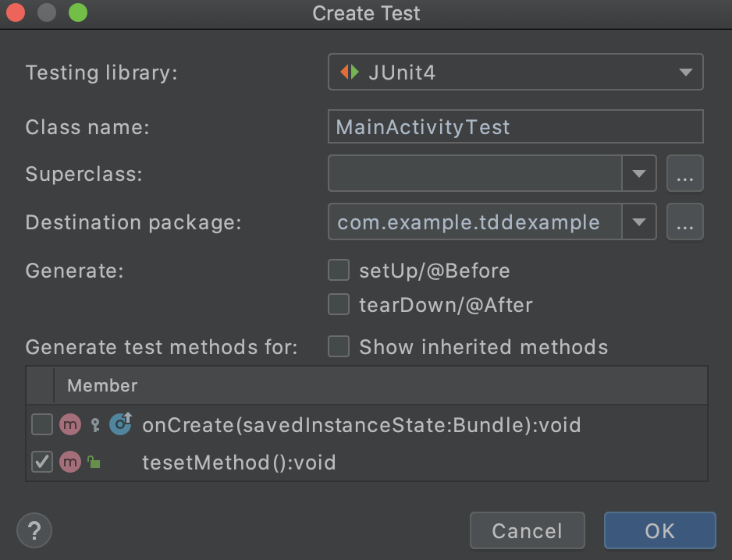Screen dimensions: 732x560
Task: Expand the Destination package dropdown arrow
Action: pyautogui.click(x=638, y=222)
